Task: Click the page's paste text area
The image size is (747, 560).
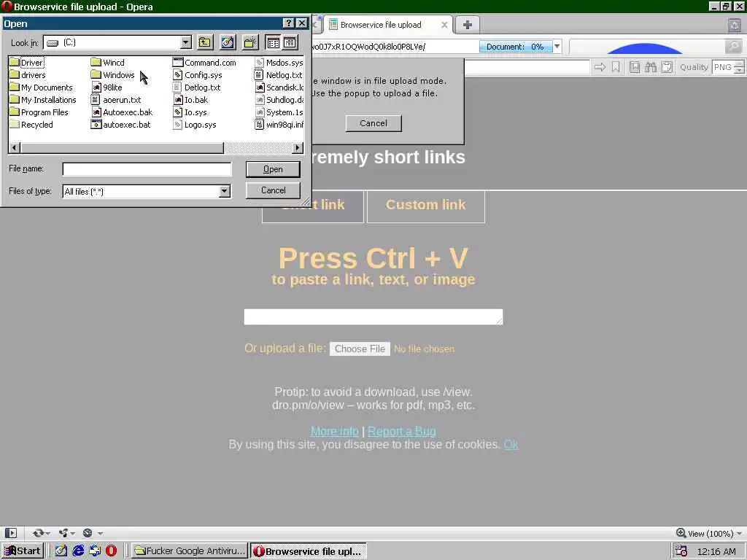Action: coord(373,316)
